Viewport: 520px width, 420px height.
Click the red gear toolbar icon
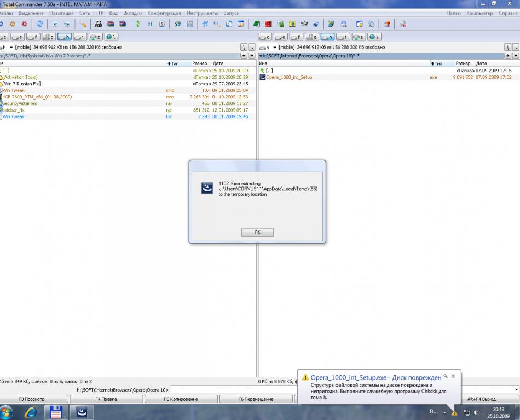coord(24,24)
